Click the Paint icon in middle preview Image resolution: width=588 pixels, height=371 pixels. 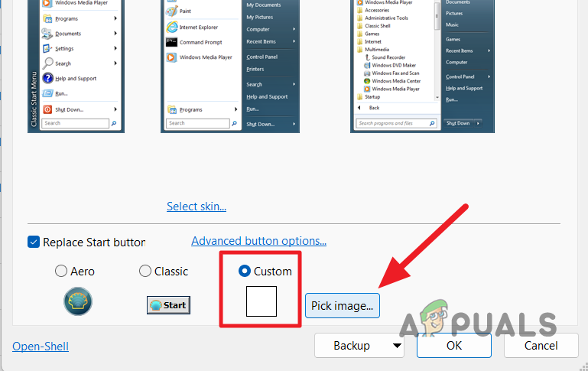click(172, 11)
